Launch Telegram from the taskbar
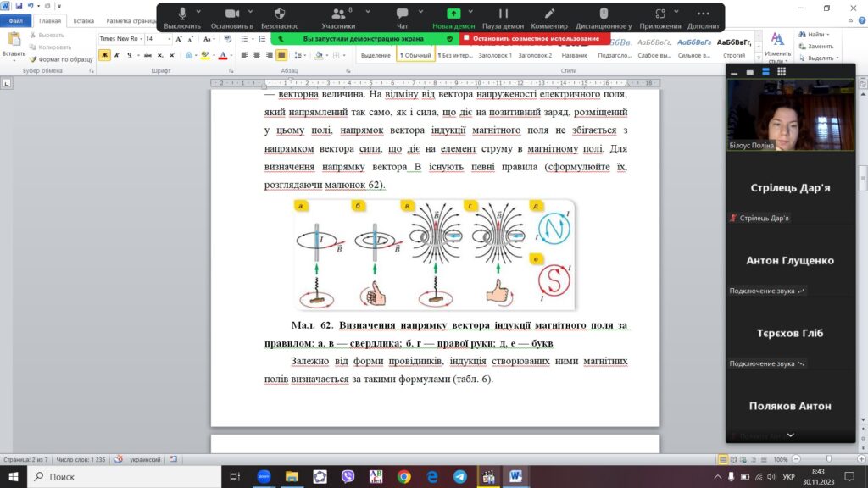The width and height of the screenshot is (868, 488). 460,476
